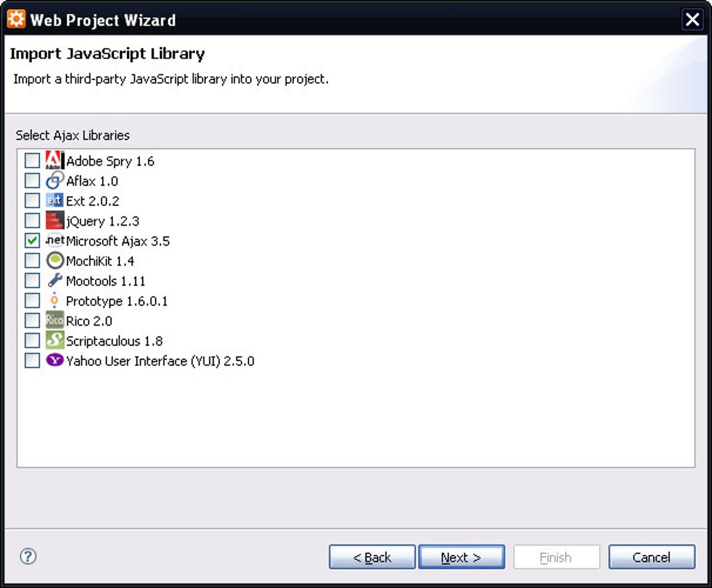Enable the Aflax 1.0 checkbox
Image resolution: width=712 pixels, height=588 pixels.
click(32, 180)
